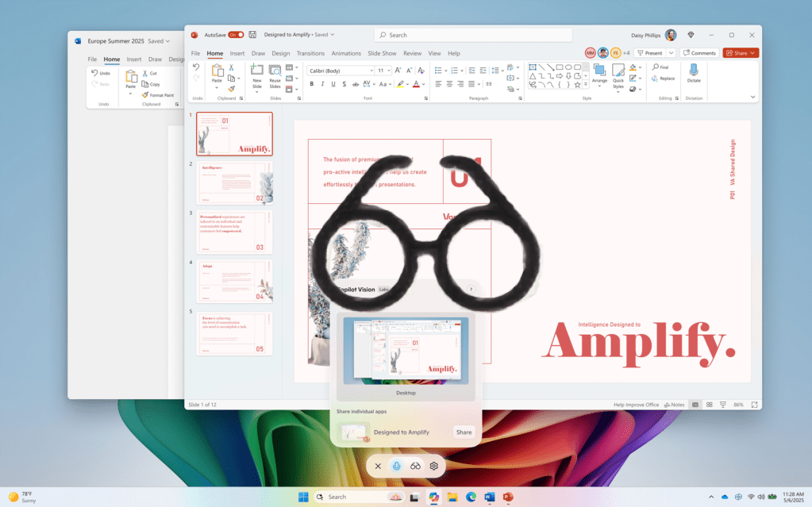Viewport: 812px width, 507px height.
Task: Select slide 3 thumbnail in slide panel
Action: pyautogui.click(x=234, y=232)
